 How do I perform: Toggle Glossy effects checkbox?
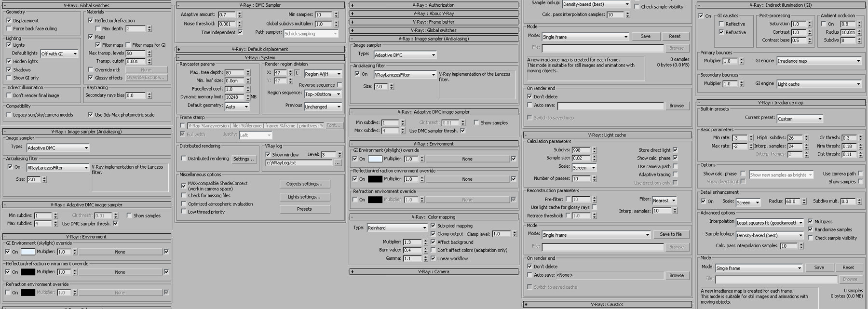coord(91,78)
